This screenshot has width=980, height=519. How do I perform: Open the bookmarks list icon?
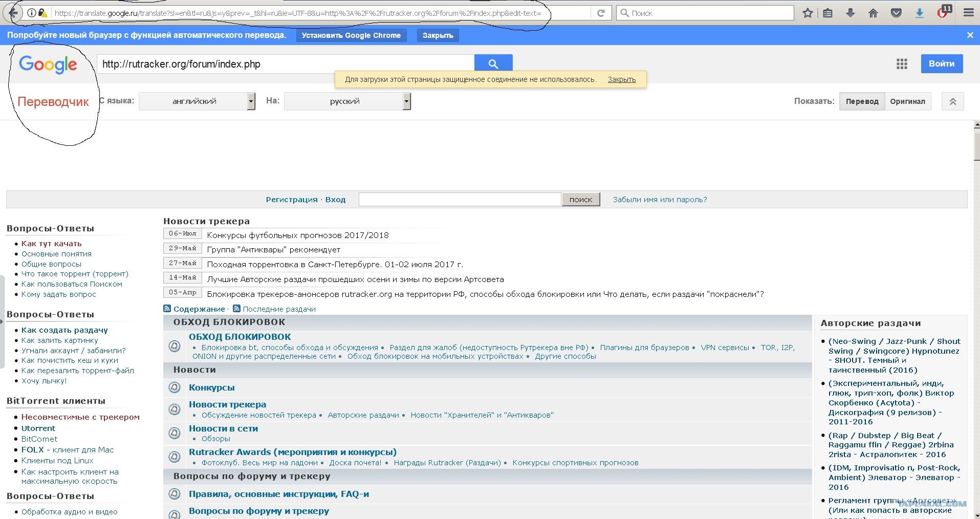(828, 13)
